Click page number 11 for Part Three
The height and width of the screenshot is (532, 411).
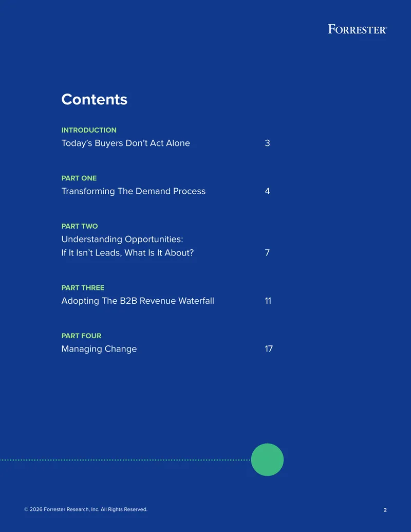pos(268,301)
